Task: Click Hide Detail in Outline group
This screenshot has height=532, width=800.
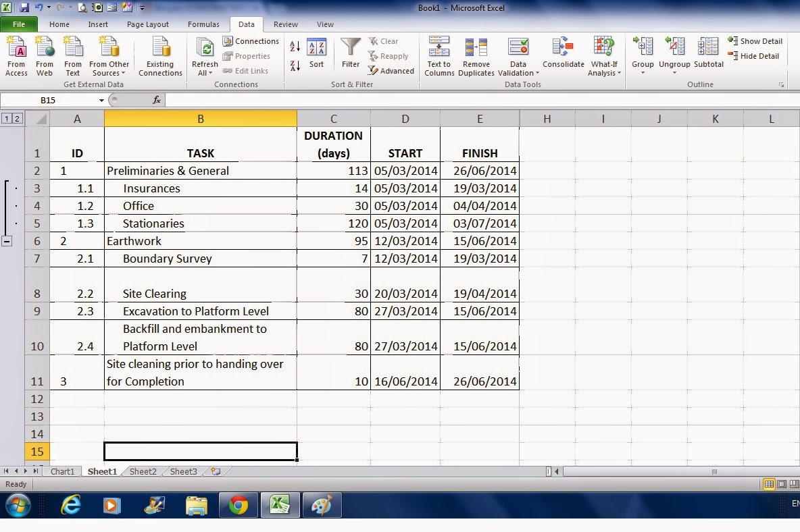Action: [753, 56]
